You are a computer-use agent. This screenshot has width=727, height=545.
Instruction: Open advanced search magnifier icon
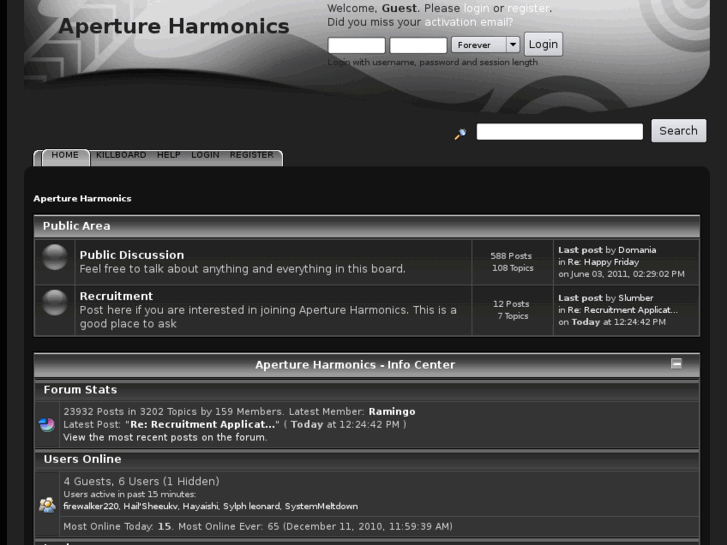click(460, 134)
